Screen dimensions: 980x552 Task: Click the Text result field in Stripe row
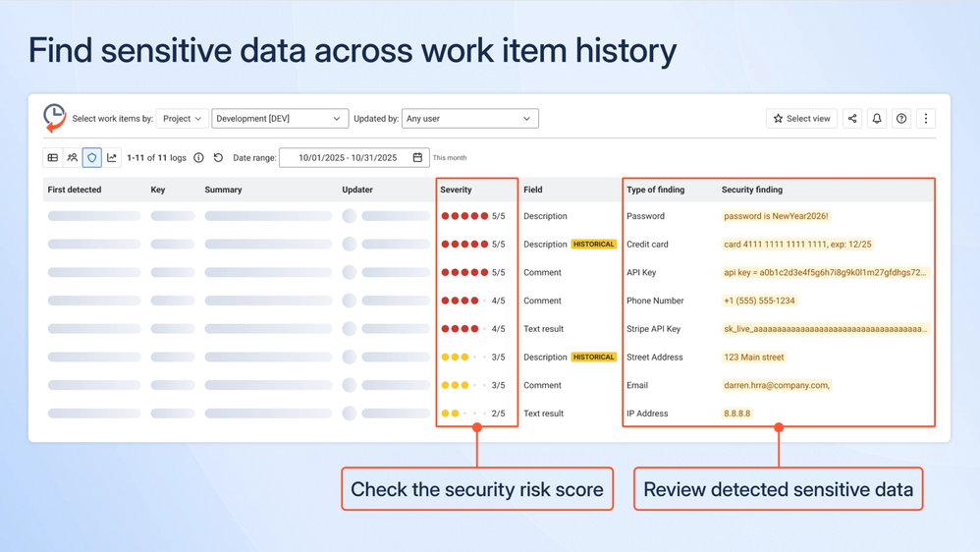coord(543,328)
